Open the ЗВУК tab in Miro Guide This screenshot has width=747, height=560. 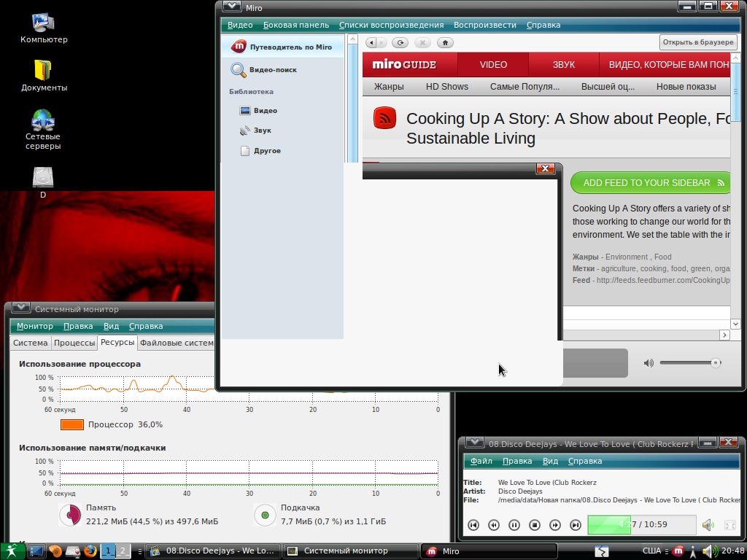click(x=564, y=65)
